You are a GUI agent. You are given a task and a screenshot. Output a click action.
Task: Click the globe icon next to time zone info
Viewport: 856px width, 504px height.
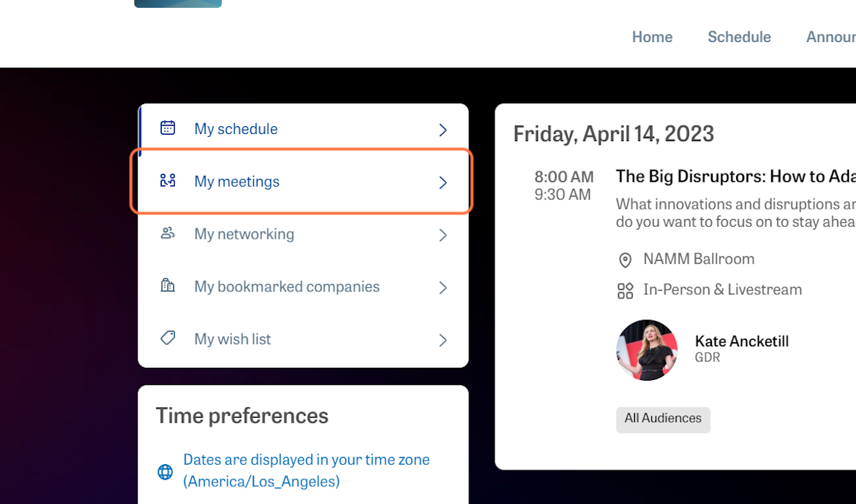point(165,471)
